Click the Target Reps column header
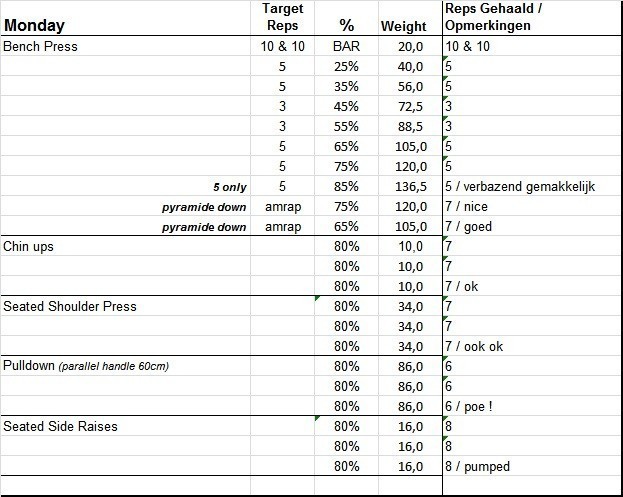Image resolution: width=623 pixels, height=497 pixels. click(281, 17)
